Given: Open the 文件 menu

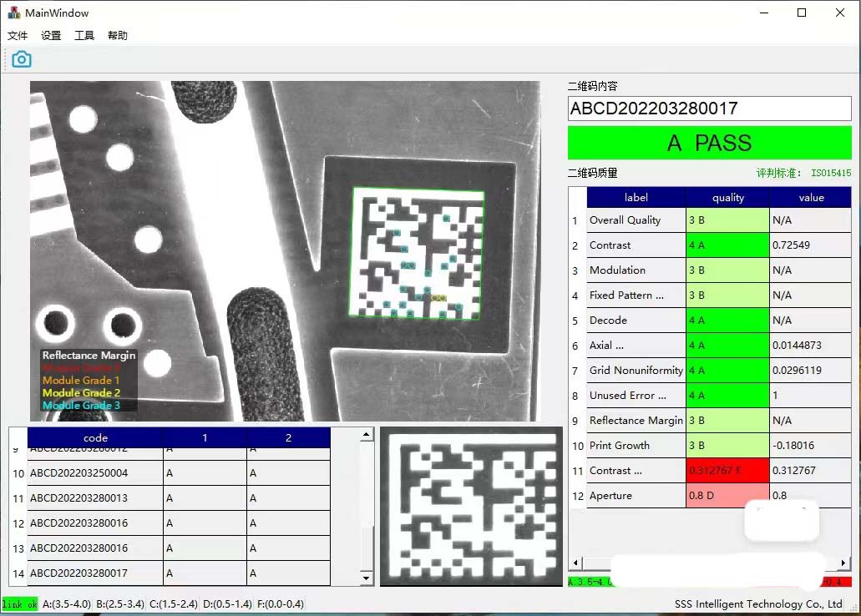Looking at the screenshot, I should pos(18,36).
